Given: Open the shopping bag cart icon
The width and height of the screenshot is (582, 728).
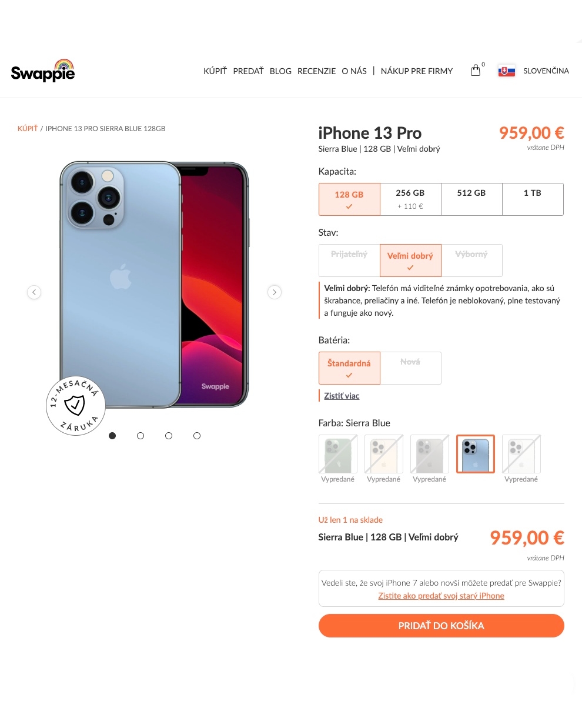Looking at the screenshot, I should pos(476,71).
